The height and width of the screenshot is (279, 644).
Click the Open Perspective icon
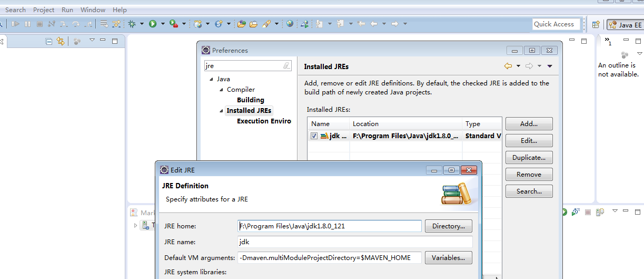pyautogui.click(x=596, y=24)
